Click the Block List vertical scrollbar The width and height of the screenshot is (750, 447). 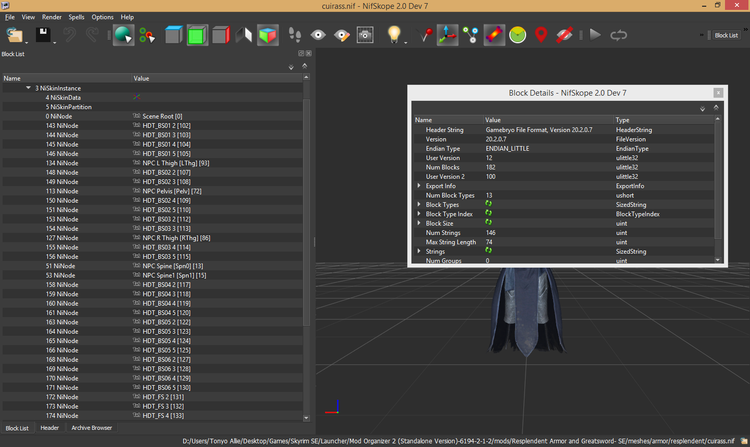306,212
